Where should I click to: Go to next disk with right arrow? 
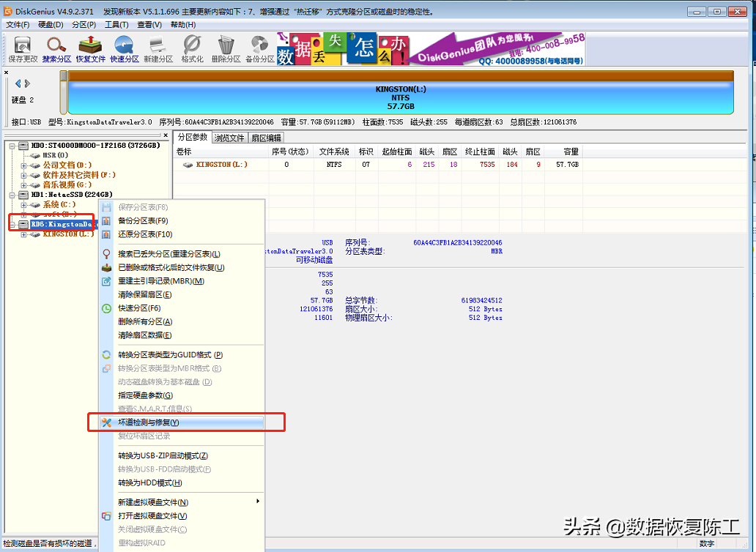[x=27, y=83]
